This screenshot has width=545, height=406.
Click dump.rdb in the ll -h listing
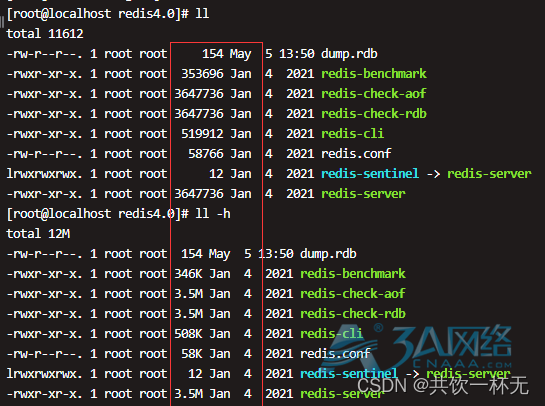pyautogui.click(x=328, y=254)
